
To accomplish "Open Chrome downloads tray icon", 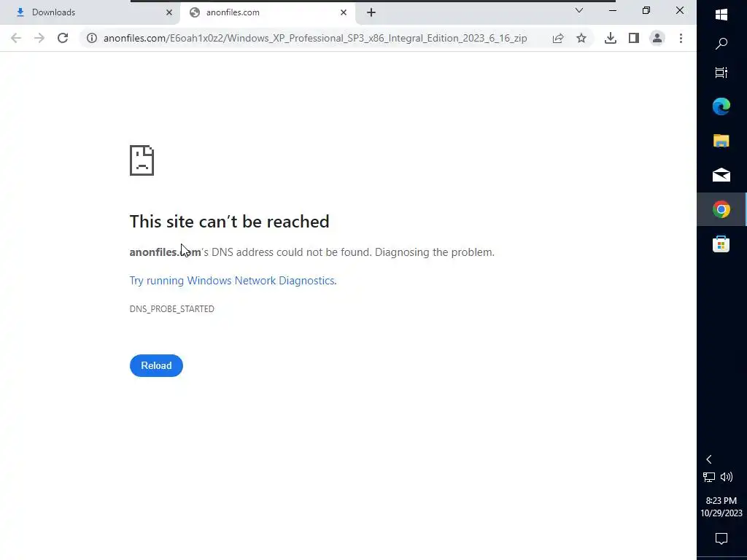I will coord(611,38).
